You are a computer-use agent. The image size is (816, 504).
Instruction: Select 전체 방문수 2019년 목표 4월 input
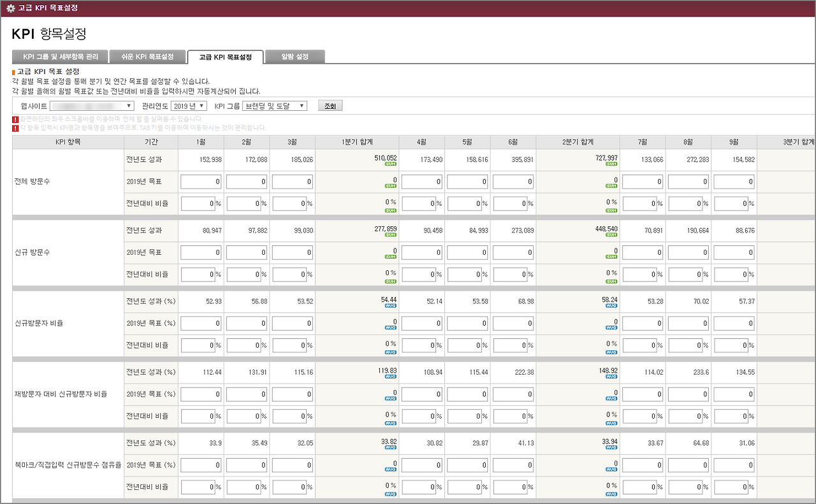pos(422,182)
